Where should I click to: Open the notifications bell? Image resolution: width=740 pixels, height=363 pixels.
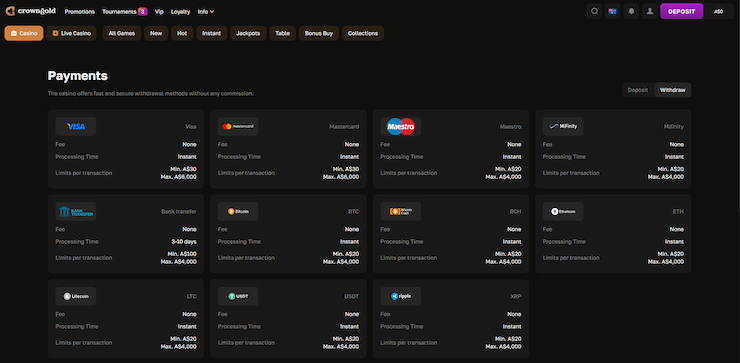pyautogui.click(x=631, y=11)
